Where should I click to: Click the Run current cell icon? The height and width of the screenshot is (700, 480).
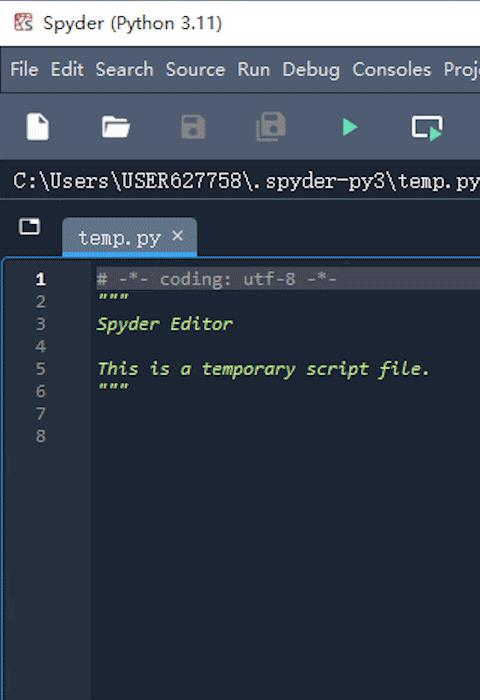(x=427, y=128)
